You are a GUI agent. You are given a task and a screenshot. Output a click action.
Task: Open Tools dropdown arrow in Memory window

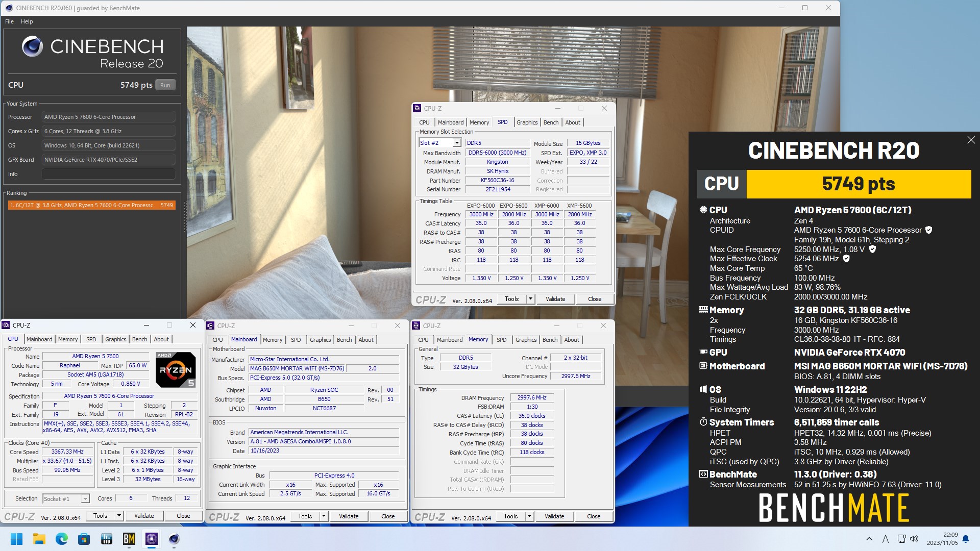[x=529, y=516]
